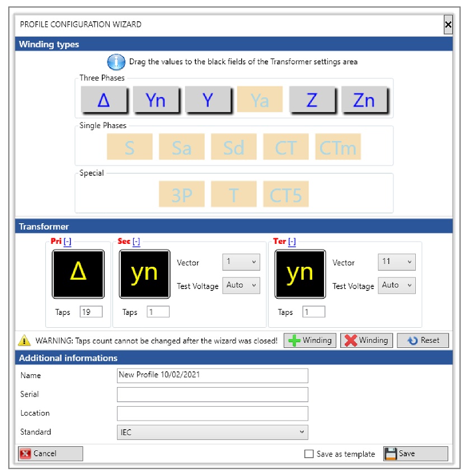
Task: Cancel the profile wizard
Action: click(x=50, y=454)
